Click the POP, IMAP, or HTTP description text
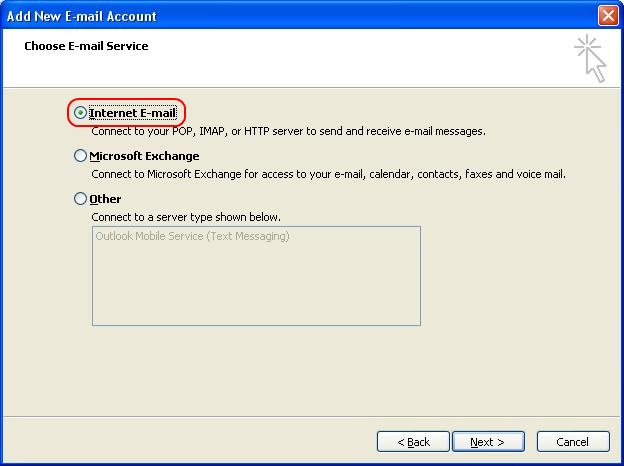 (289, 131)
